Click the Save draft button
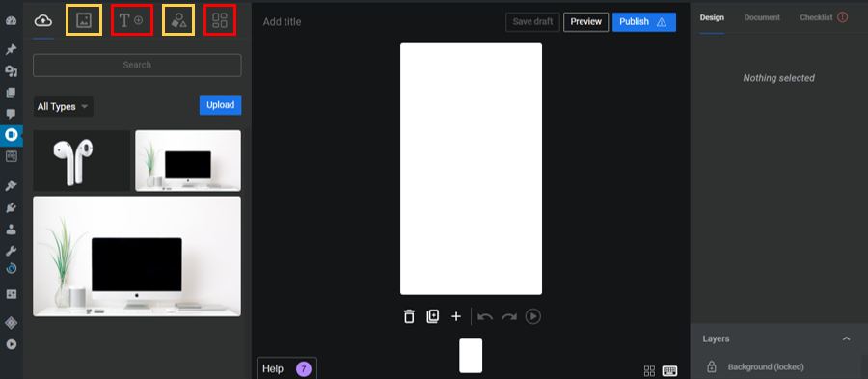 [x=532, y=22]
